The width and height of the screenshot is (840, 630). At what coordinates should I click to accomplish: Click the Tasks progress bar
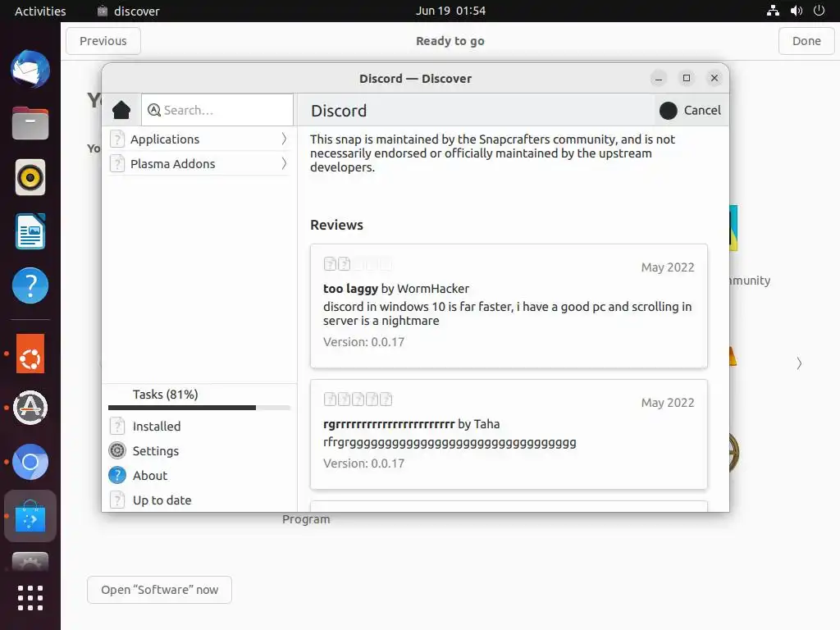click(x=199, y=408)
